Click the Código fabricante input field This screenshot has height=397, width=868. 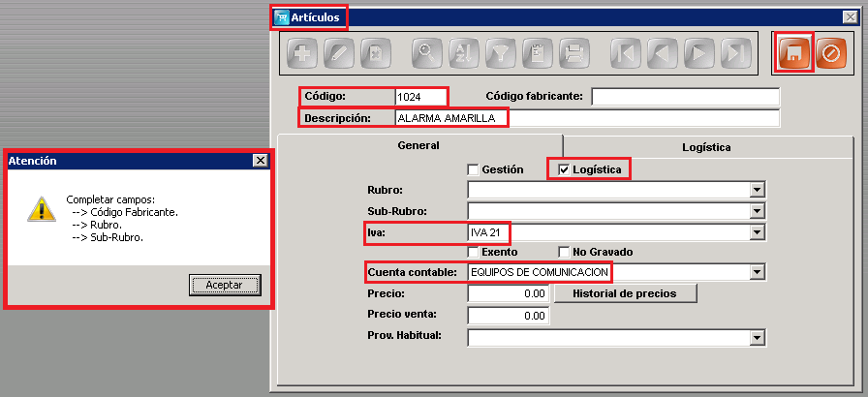point(685,97)
